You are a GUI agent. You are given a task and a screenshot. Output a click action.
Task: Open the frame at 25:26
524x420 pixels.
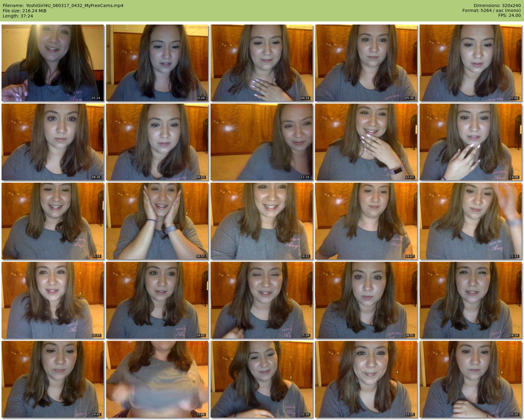pos(261,300)
